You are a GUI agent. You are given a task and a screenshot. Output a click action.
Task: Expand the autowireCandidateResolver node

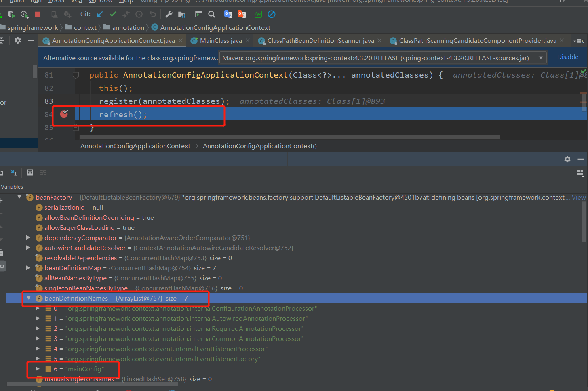(x=28, y=248)
